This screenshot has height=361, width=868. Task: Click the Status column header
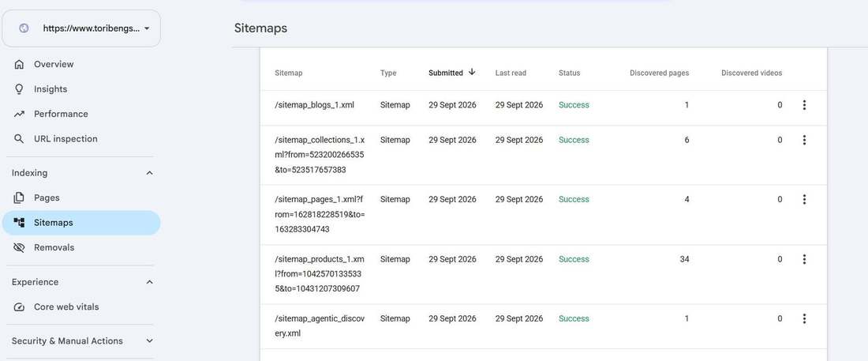click(569, 73)
